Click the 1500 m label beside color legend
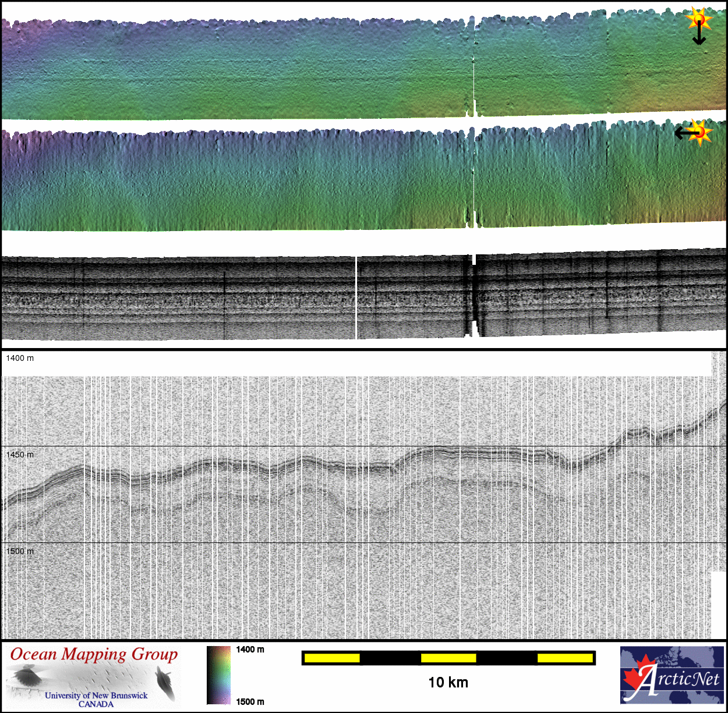The height and width of the screenshot is (713, 728). [250, 701]
